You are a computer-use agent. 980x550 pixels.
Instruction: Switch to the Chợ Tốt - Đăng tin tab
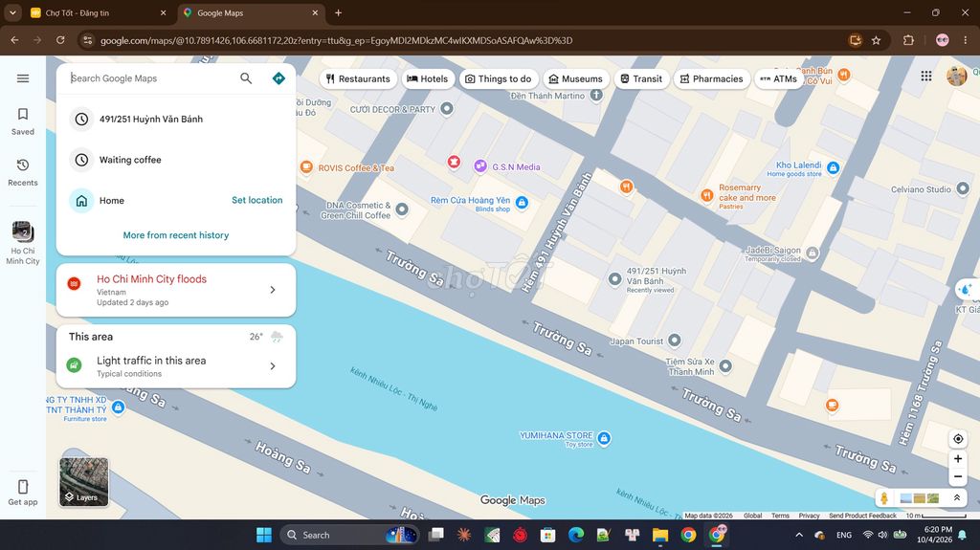click(99, 12)
